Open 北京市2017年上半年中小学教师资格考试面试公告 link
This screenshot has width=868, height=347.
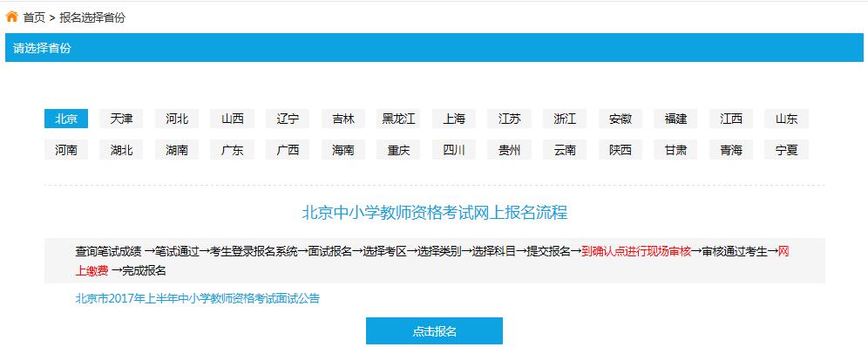coord(198,299)
